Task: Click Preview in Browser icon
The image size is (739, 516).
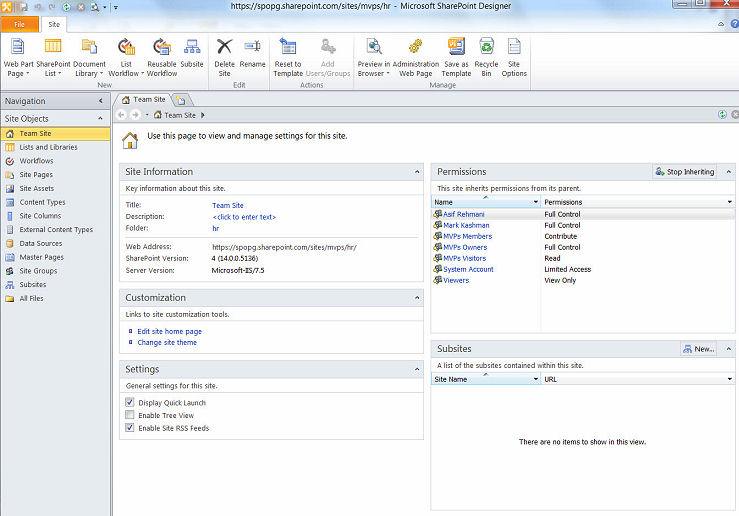Action: (374, 47)
